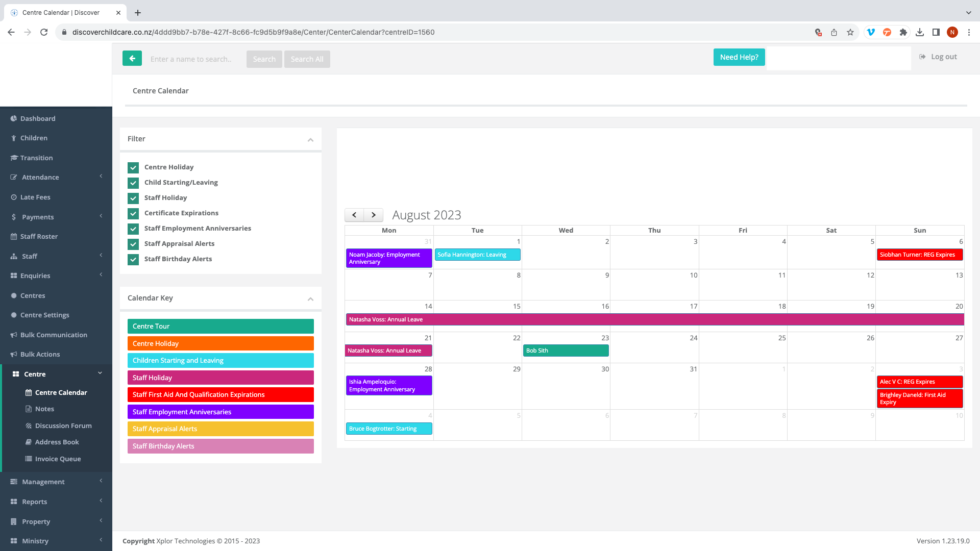Click the Need Help? button
This screenshot has width=980, height=551.
point(739,57)
